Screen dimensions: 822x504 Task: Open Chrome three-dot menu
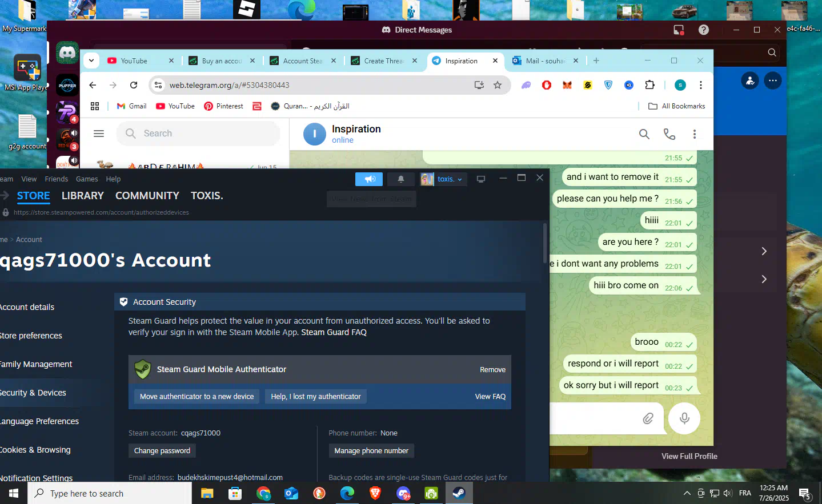(701, 85)
